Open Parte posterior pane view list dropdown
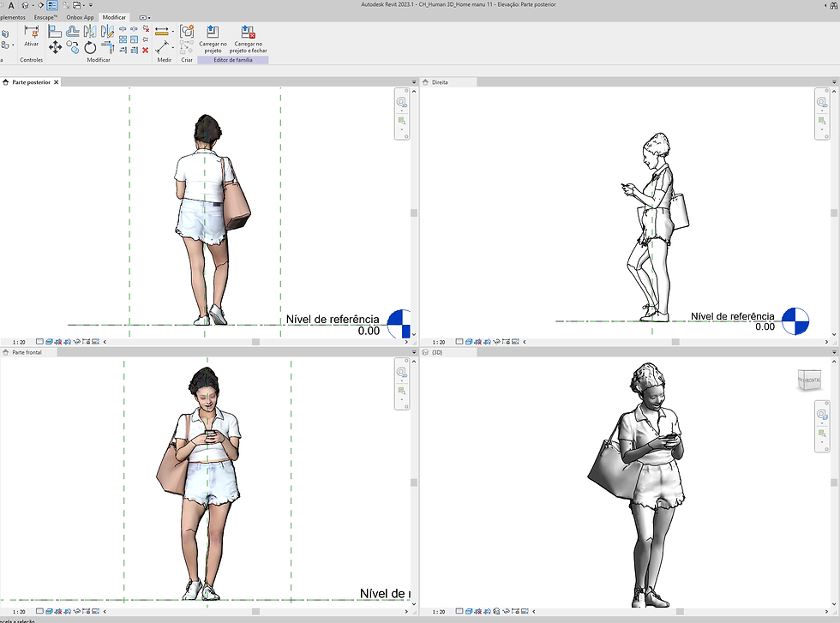The height and width of the screenshot is (623, 840). click(x=414, y=82)
